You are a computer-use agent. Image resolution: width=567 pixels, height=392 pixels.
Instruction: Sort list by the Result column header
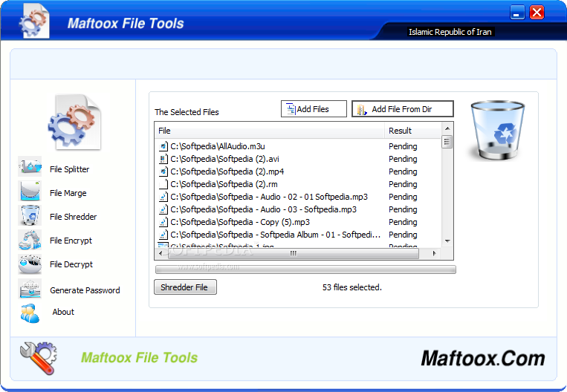[413, 131]
